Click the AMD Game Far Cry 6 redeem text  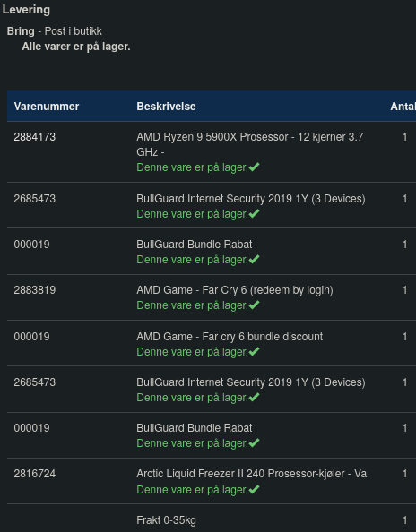235,290
